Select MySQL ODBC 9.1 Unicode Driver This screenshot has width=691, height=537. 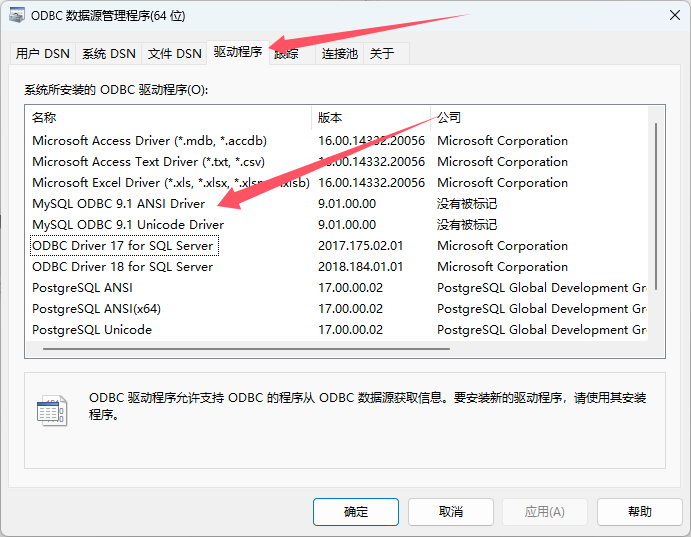click(128, 225)
